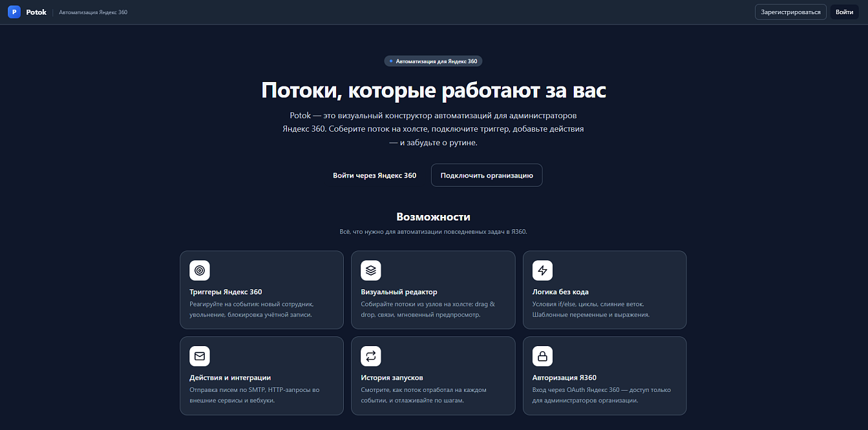Click the Авторизация Я360 card title
The width and height of the screenshot is (868, 430).
pos(564,378)
